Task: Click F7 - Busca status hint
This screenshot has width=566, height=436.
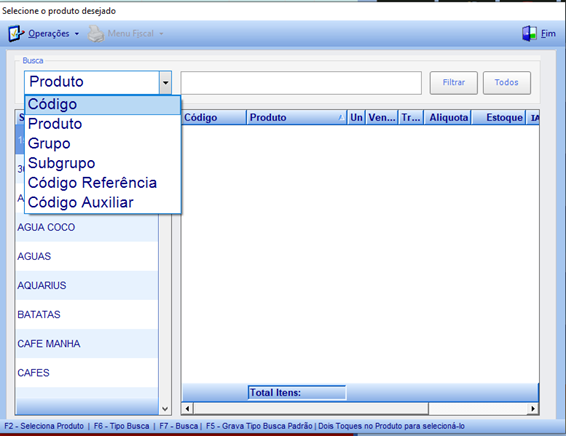Action: [179, 426]
